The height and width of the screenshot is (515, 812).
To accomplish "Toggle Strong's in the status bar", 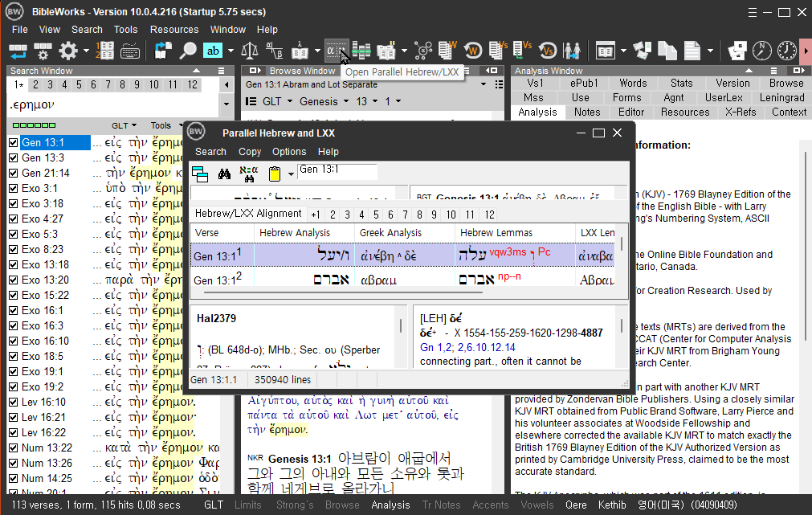I will click(x=295, y=505).
